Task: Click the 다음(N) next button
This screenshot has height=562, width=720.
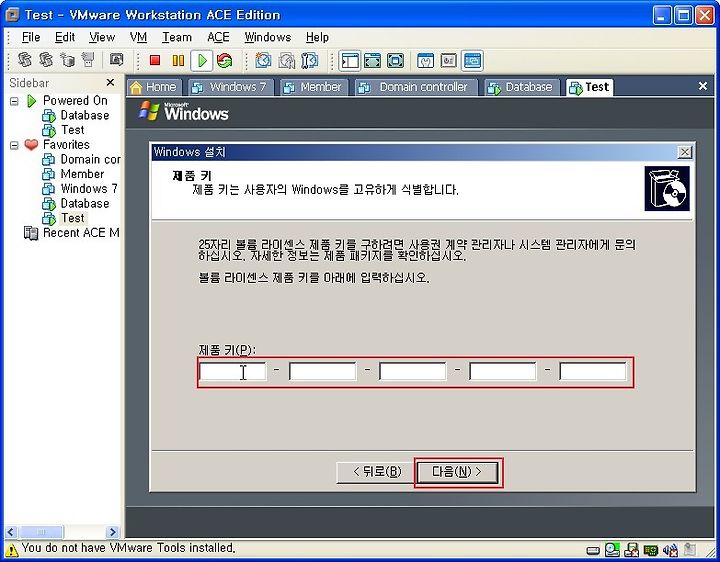Action: pyautogui.click(x=458, y=472)
